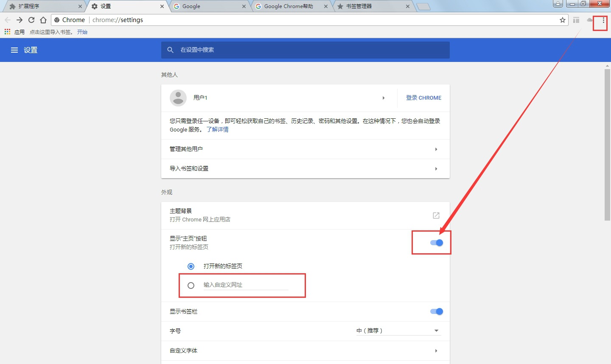The image size is (611, 364).
Task: Click the browser back arrow
Action: tap(8, 20)
